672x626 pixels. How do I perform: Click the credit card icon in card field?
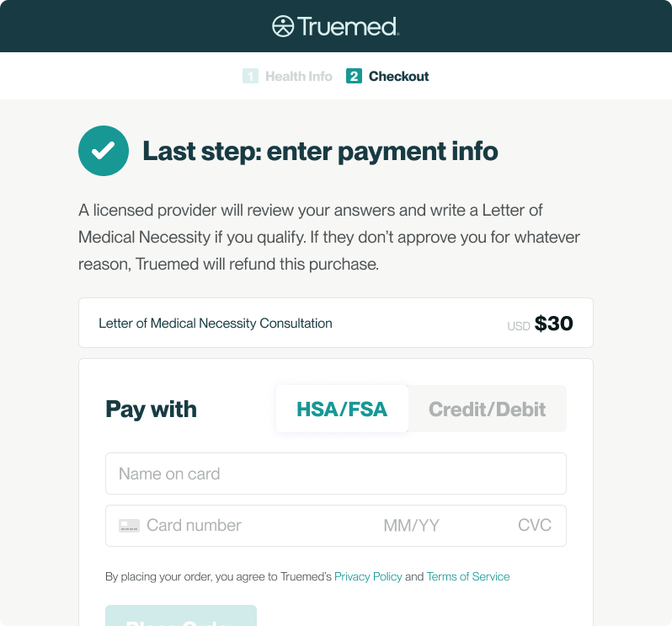(x=129, y=525)
